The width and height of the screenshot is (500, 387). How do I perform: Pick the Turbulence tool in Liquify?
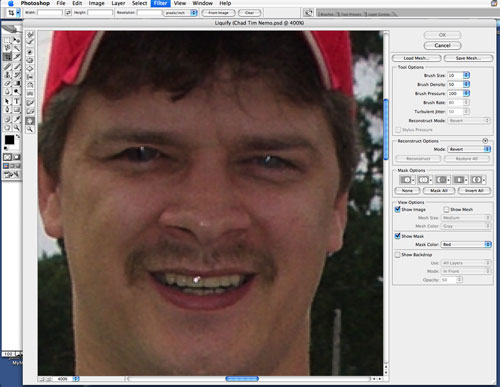tap(30, 93)
